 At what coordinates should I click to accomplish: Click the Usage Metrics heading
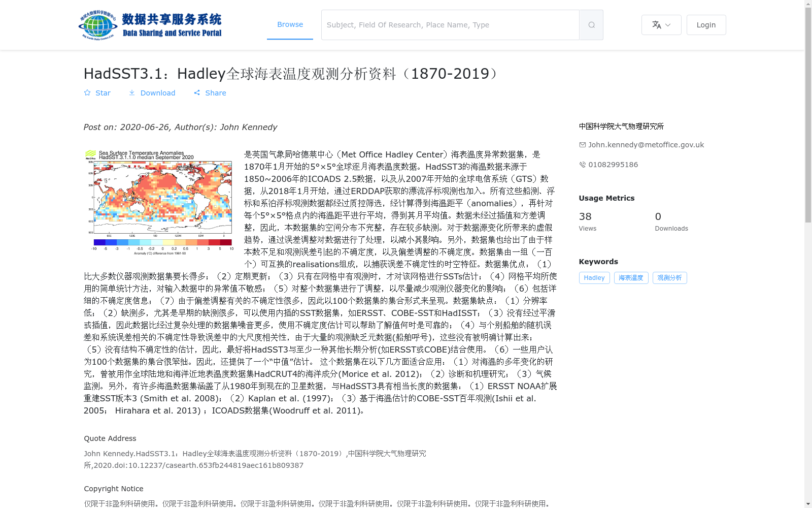[606, 198]
